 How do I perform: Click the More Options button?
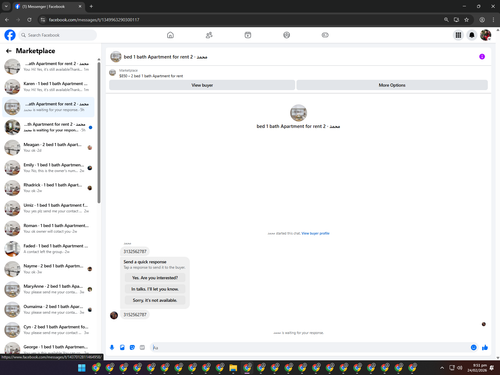(392, 85)
